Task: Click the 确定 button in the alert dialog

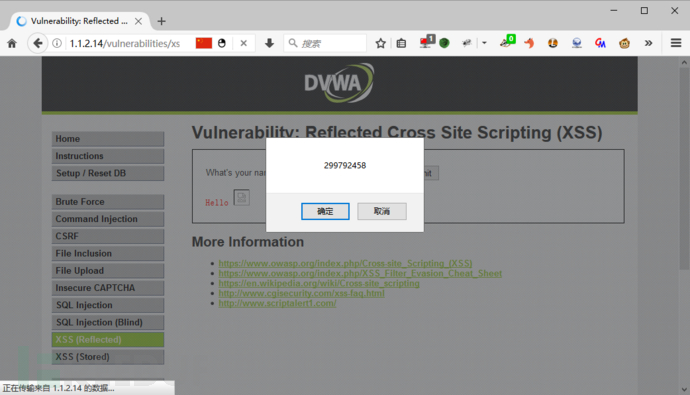Action: pyautogui.click(x=325, y=211)
